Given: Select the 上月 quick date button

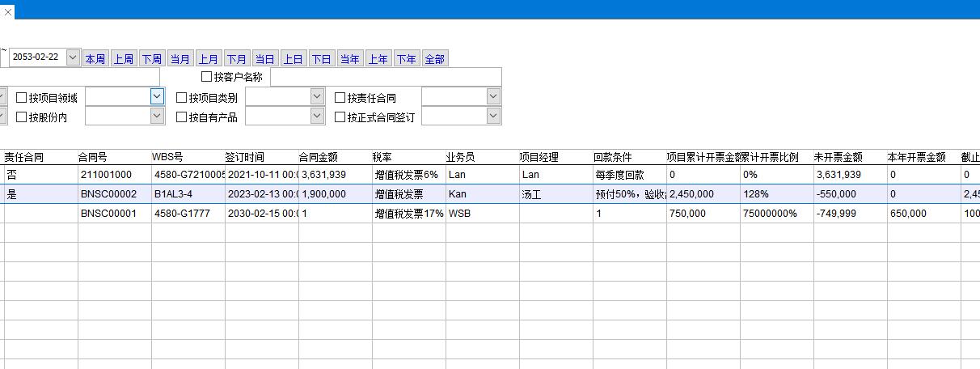Looking at the screenshot, I should [209, 59].
